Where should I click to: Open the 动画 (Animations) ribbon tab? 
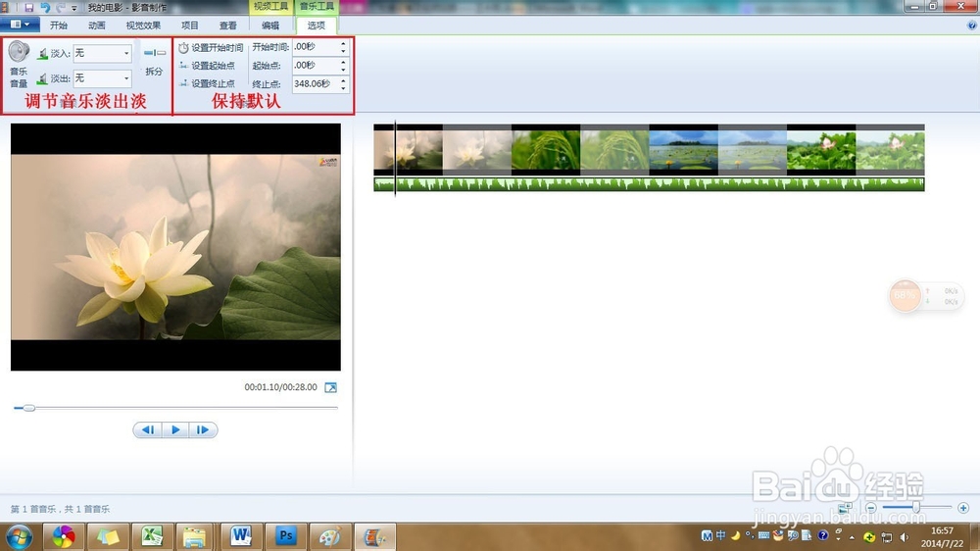point(97,25)
